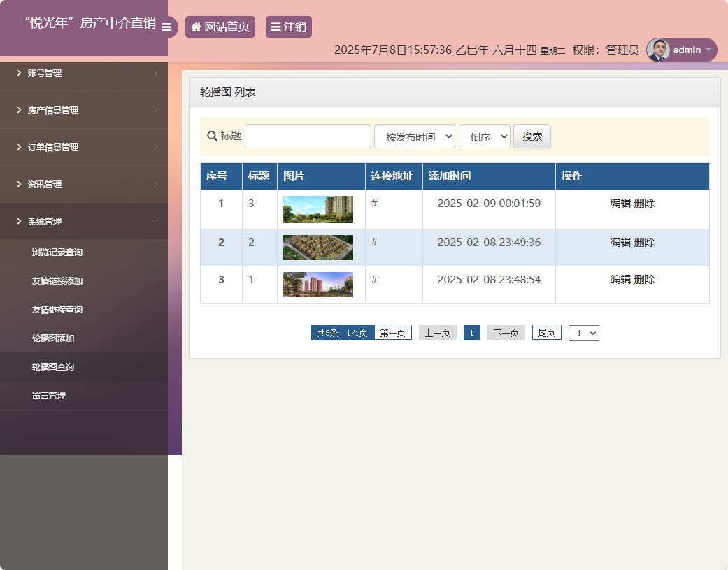The width and height of the screenshot is (728, 570).
Task: Click the 下一页 pagination button
Action: [x=506, y=332]
